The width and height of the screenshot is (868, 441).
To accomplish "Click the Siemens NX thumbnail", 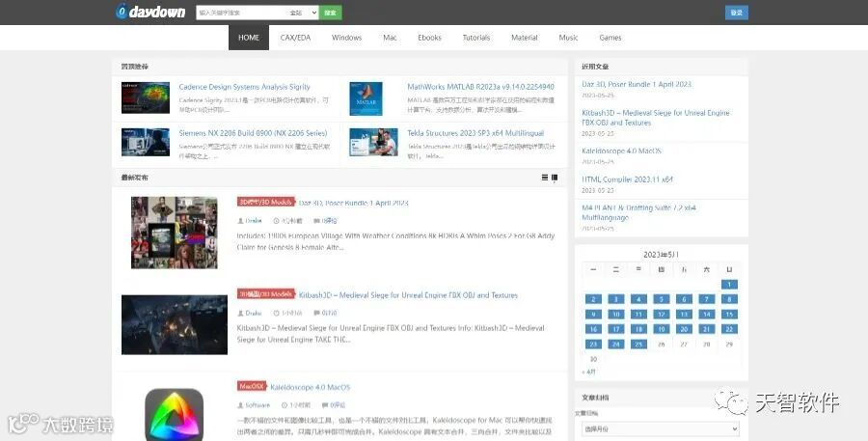I will pyautogui.click(x=146, y=143).
